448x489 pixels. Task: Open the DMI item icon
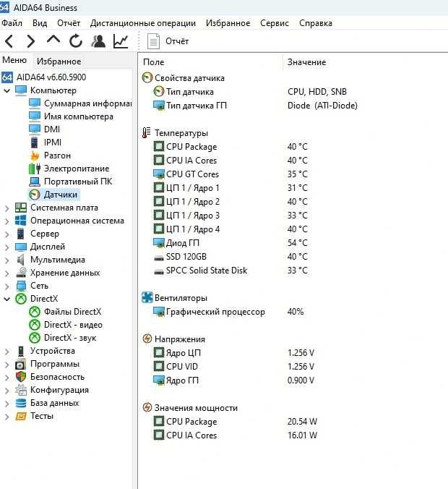tap(35, 129)
